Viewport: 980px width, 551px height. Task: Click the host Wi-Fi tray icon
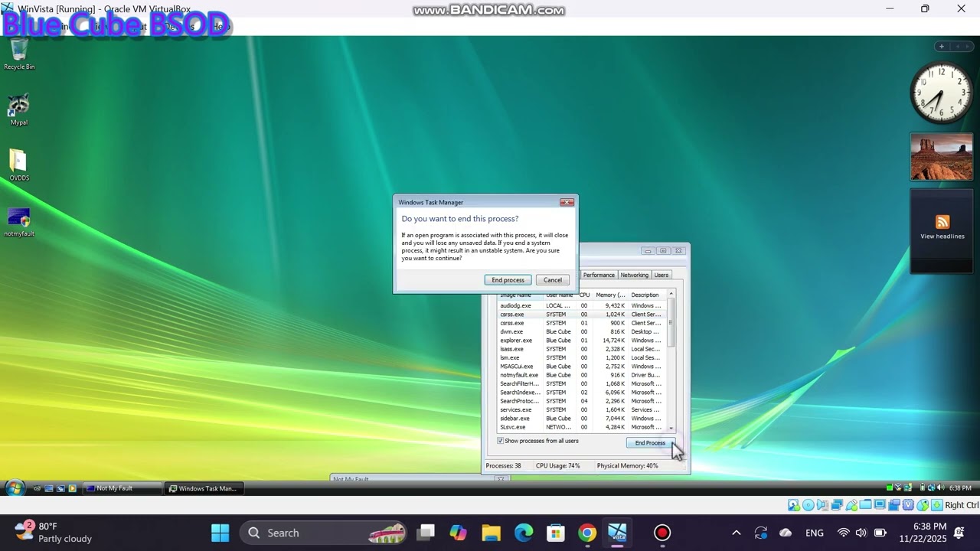[x=844, y=533]
